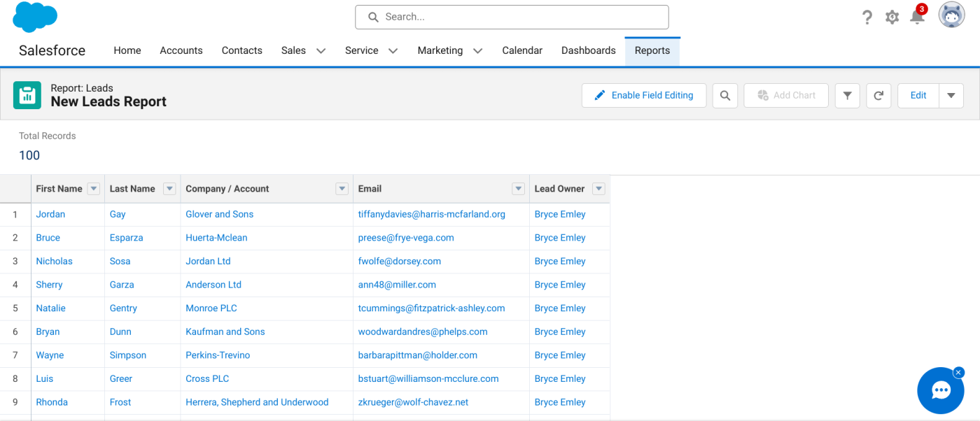Viewport: 980px width, 421px height.
Task: Open lead last name Greer
Action: [x=121, y=378]
